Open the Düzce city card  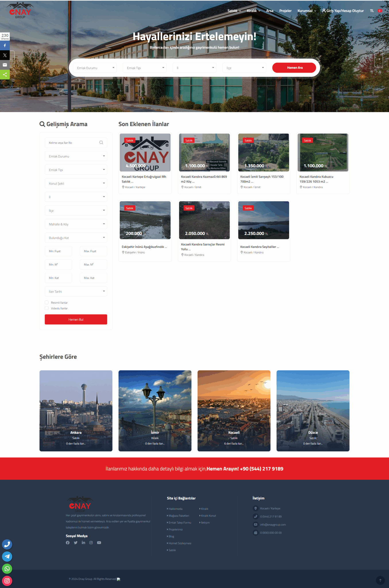tap(313, 411)
